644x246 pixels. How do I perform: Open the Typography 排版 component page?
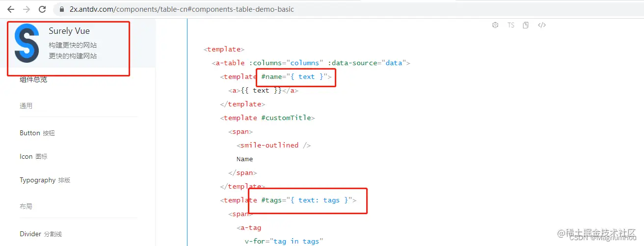coord(45,180)
